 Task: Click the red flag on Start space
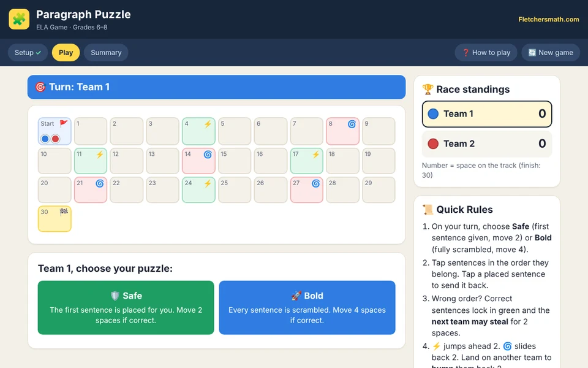(64, 123)
